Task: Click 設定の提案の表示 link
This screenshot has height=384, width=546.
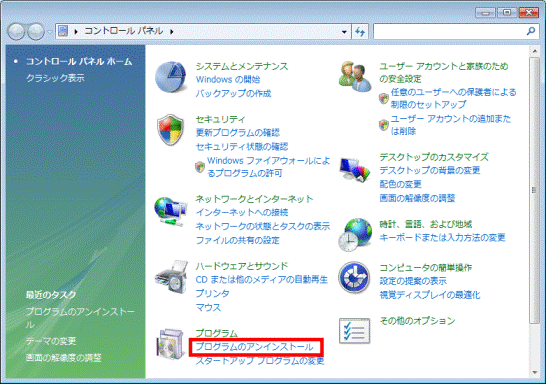Action: 413,281
